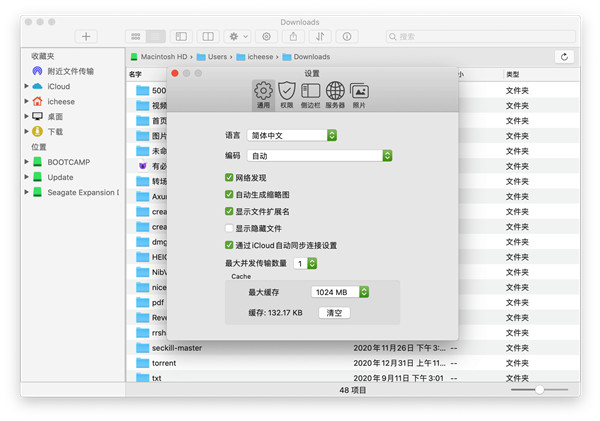Open the 服务器 server settings tab
The width and height of the screenshot is (600, 421).
click(x=335, y=94)
